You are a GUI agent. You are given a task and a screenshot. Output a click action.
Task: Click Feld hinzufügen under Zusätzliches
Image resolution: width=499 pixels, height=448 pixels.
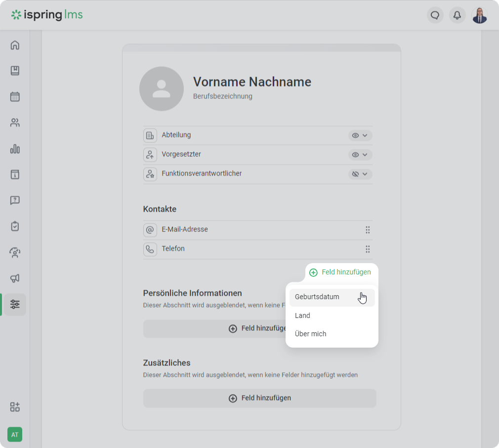(259, 398)
